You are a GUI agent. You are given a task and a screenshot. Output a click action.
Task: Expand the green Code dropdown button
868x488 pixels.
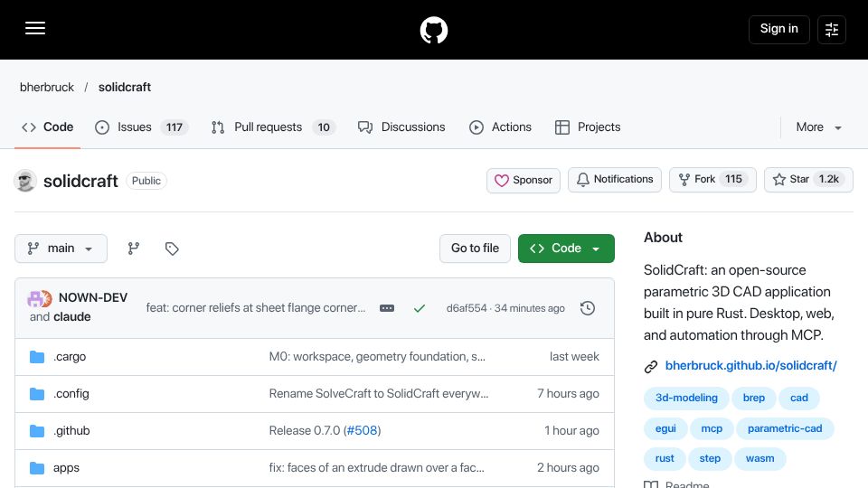[566, 249]
